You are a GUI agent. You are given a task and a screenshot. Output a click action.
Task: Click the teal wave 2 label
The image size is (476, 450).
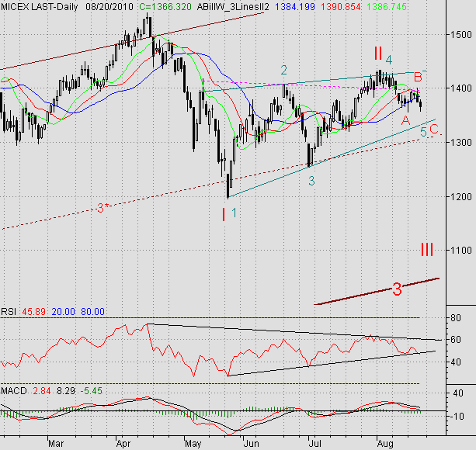click(x=283, y=70)
